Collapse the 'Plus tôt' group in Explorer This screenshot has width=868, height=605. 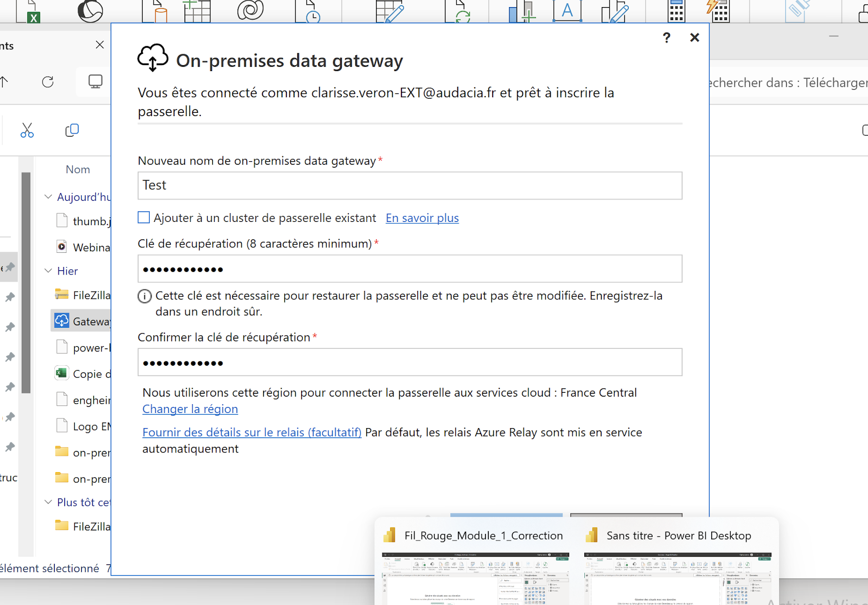(x=48, y=502)
